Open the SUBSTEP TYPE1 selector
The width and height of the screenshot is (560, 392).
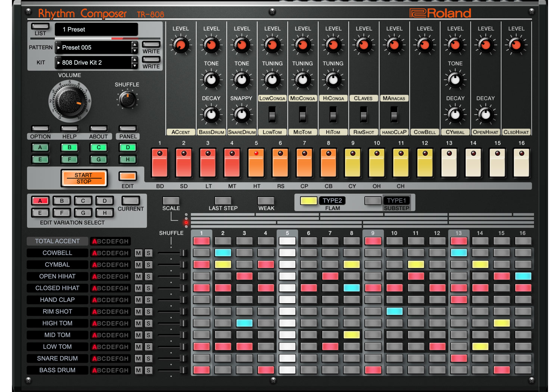396,200
